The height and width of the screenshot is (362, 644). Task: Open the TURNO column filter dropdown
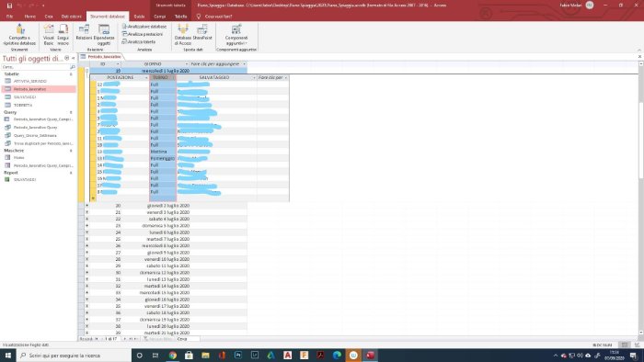point(173,77)
